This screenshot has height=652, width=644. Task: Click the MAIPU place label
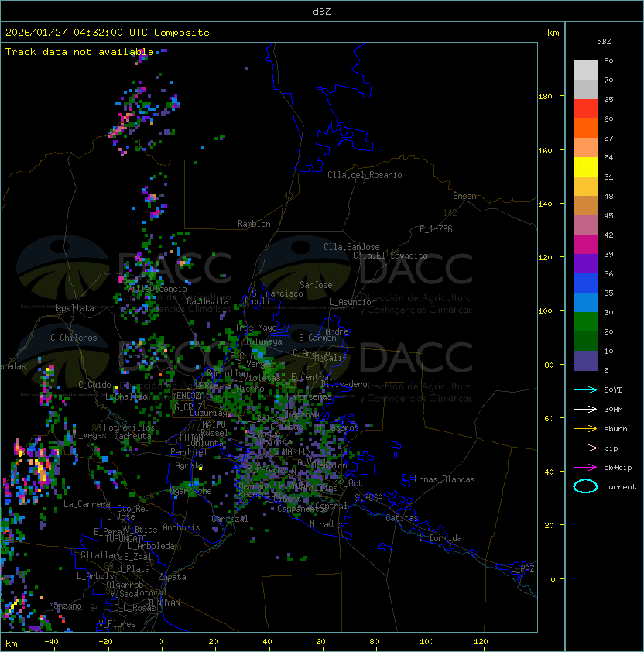click(x=214, y=425)
